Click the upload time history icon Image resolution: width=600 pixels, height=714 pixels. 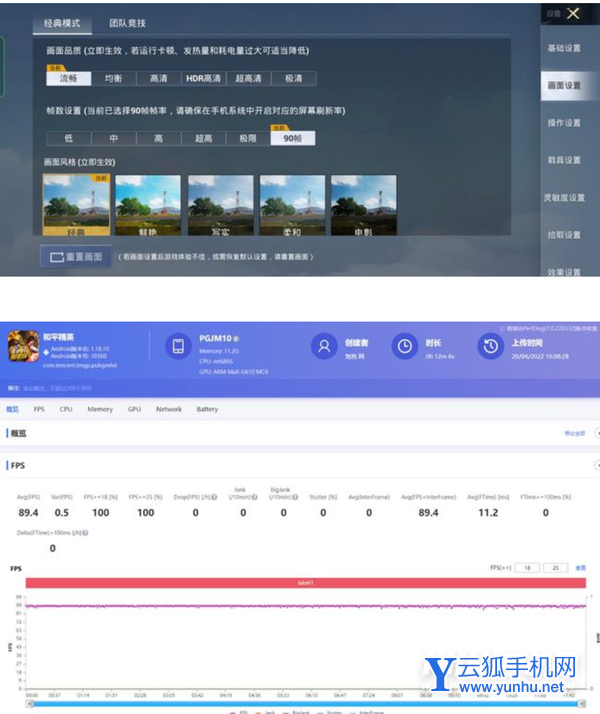[491, 346]
